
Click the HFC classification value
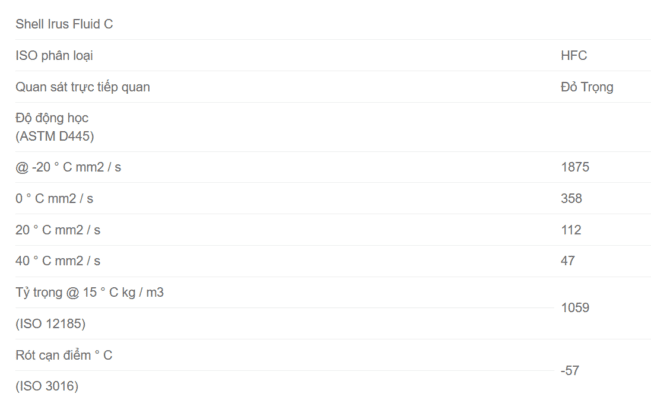point(574,55)
